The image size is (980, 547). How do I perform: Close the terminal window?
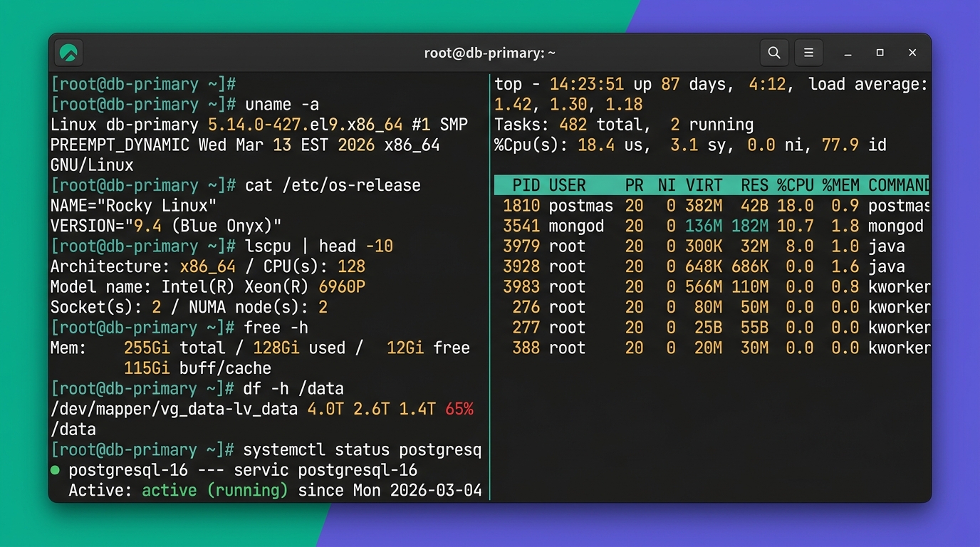coord(912,53)
